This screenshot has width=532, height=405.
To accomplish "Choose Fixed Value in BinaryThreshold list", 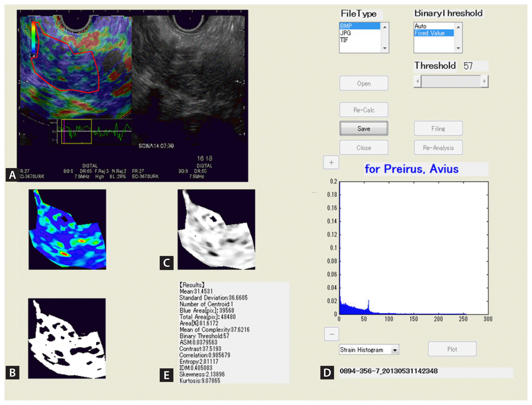I will [x=434, y=33].
